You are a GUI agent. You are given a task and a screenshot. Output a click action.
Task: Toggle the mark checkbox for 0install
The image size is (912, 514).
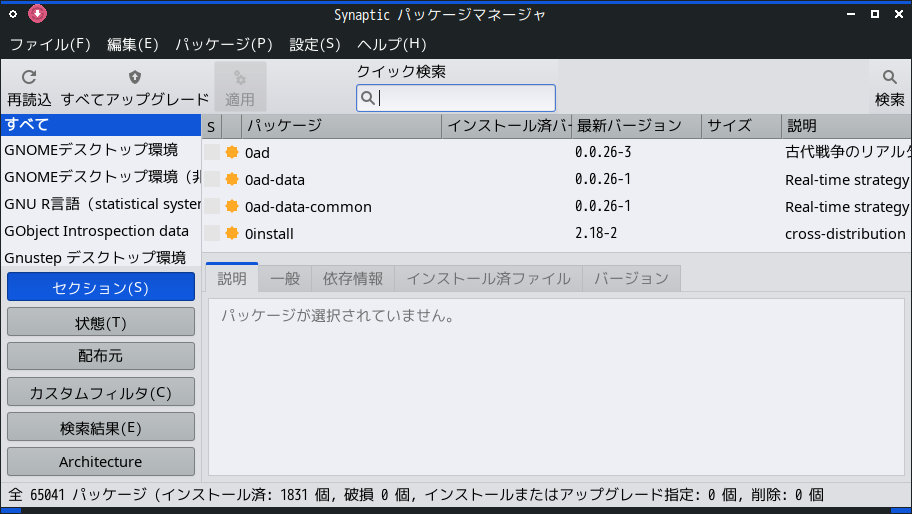click(212, 233)
